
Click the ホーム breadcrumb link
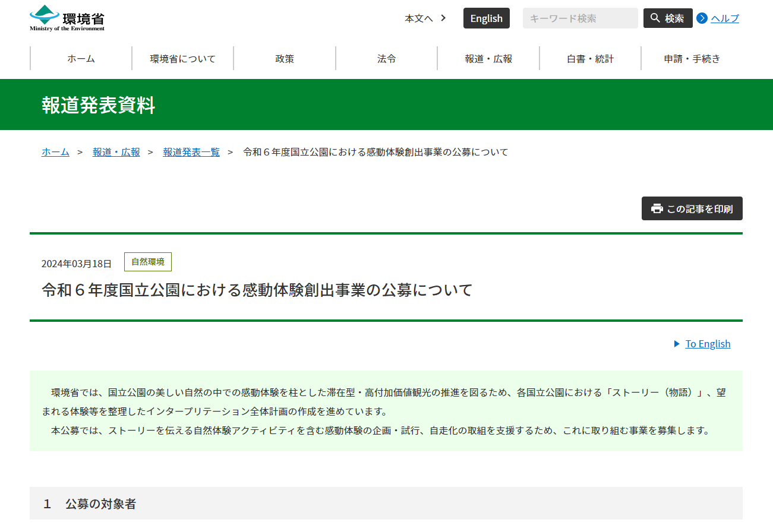[x=55, y=152]
